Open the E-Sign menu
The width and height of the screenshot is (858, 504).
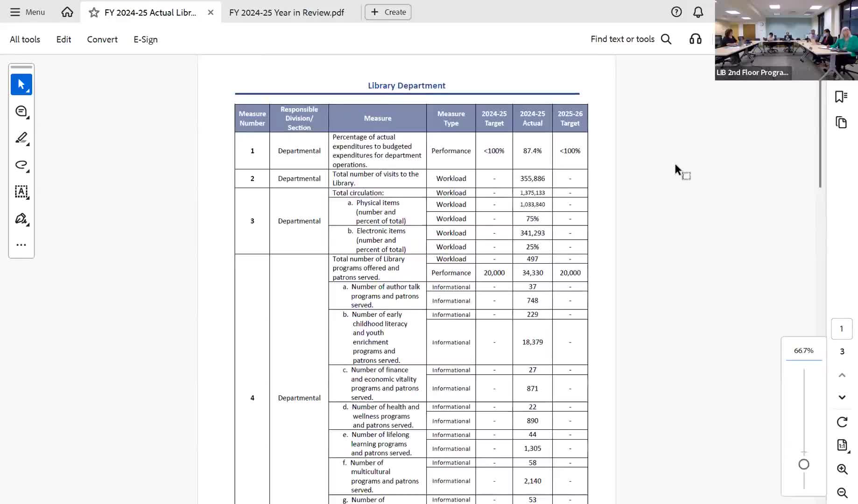coord(146,40)
